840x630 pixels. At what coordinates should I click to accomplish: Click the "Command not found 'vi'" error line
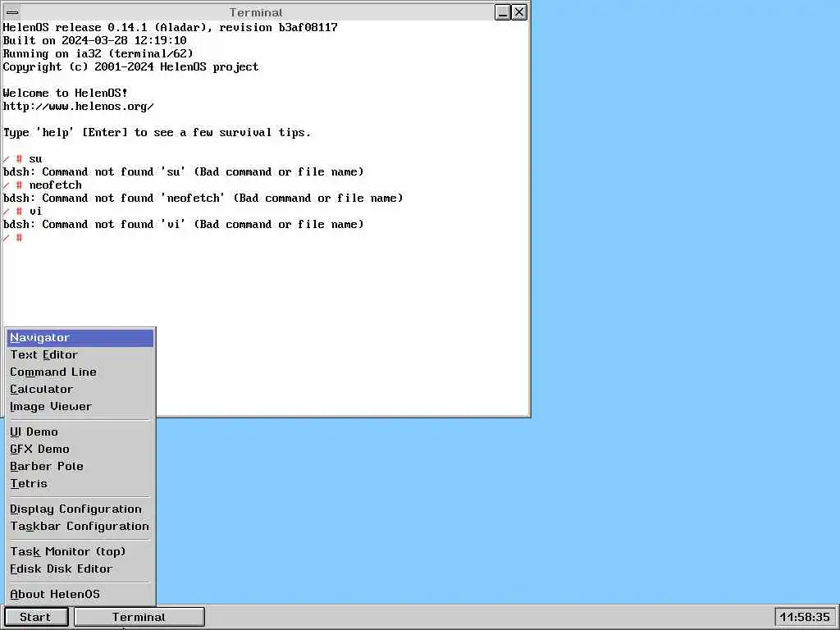[183, 224]
